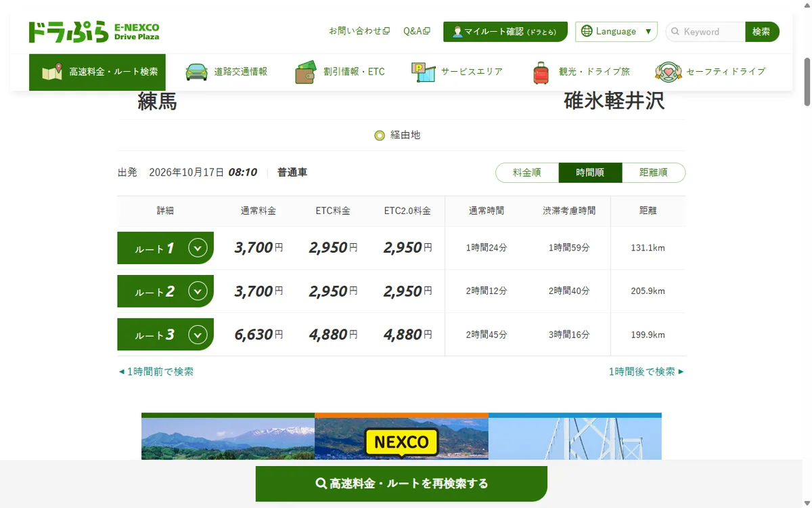Select the ルート3 button label
Screen dimensions: 812x508
coord(154,335)
